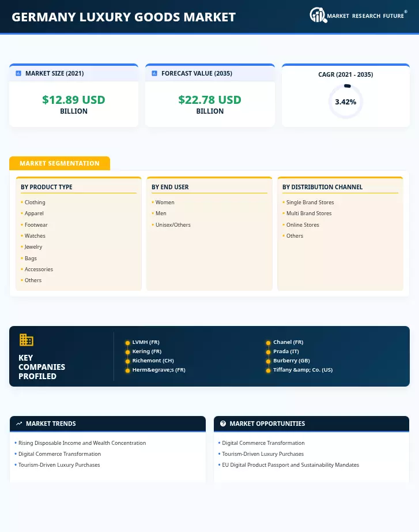Screen dimensions: 419x532
Task: Click the Prada (IT) company entry
Action: pyautogui.click(x=286, y=351)
